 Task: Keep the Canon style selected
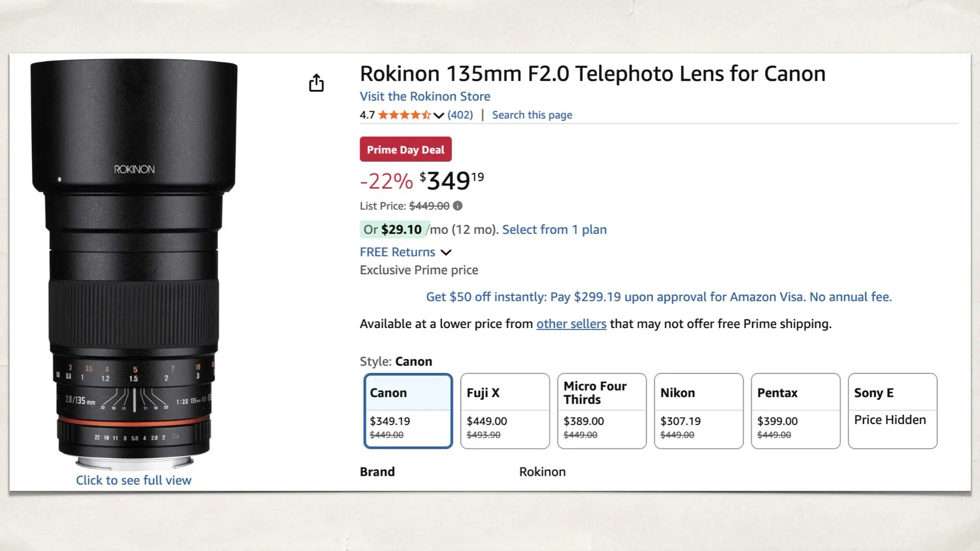[x=407, y=411]
